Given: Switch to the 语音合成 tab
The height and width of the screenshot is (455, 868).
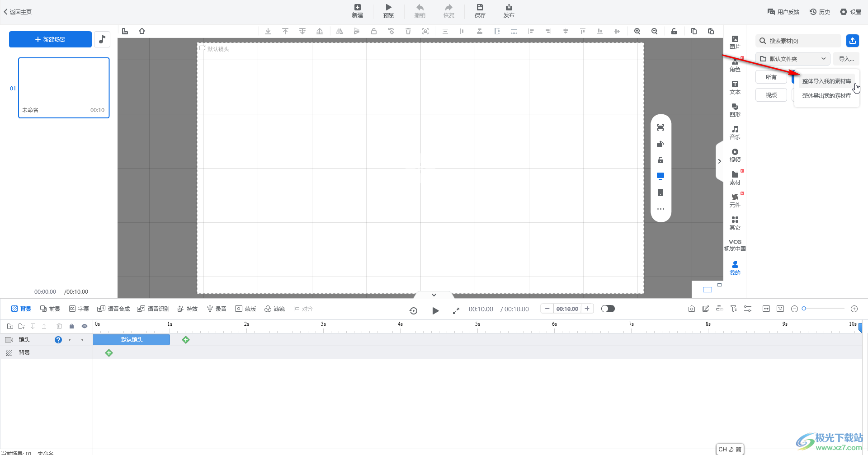Looking at the screenshot, I should 113,309.
